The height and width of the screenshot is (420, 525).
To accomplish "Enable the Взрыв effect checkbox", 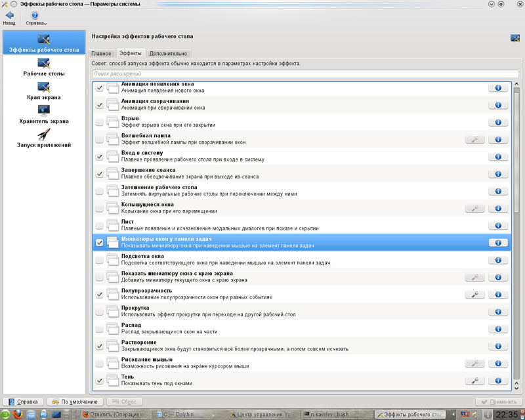I will tap(99, 122).
